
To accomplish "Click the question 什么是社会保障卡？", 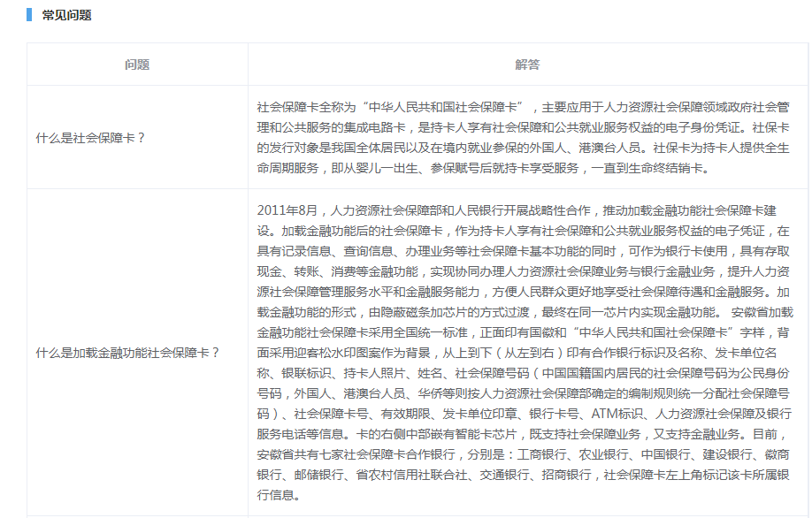I will point(90,137).
